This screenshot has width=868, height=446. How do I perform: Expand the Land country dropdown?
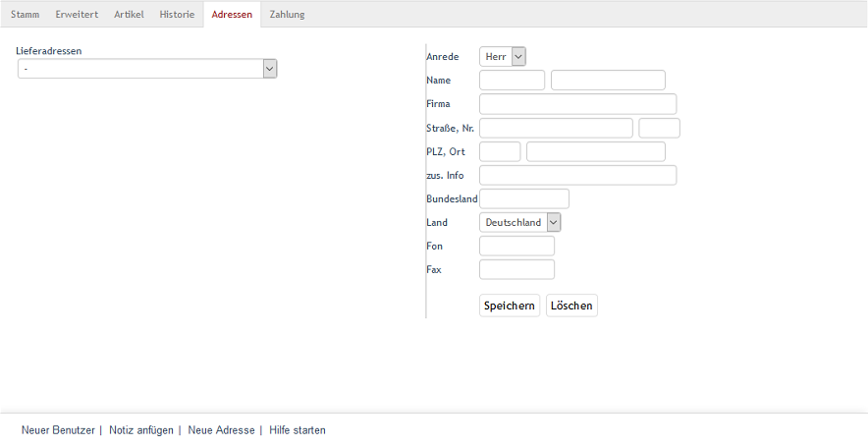[519, 222]
